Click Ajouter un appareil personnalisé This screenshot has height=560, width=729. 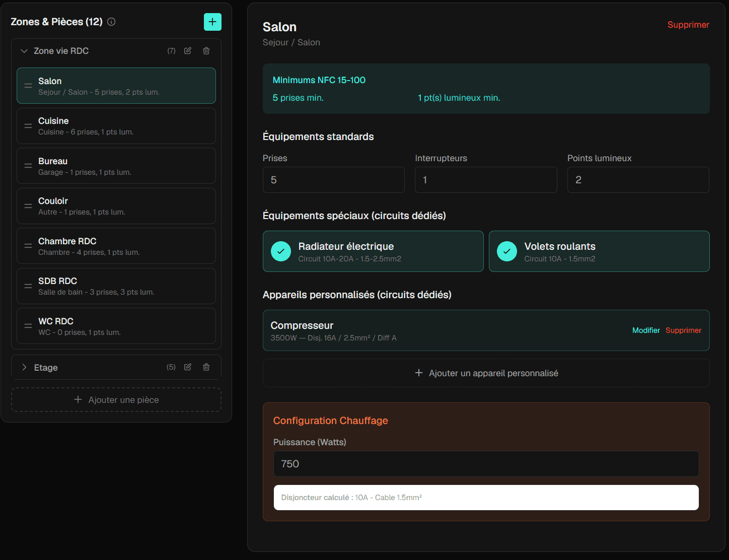485,373
